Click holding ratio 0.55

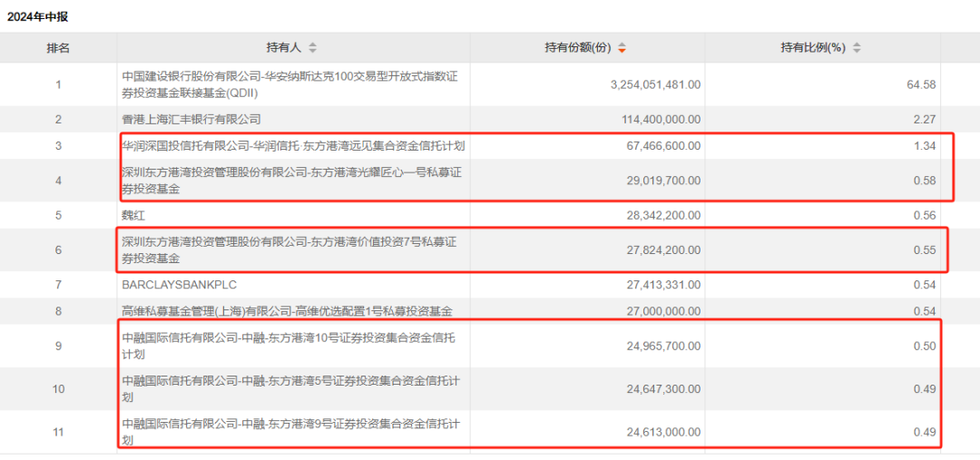coord(926,250)
